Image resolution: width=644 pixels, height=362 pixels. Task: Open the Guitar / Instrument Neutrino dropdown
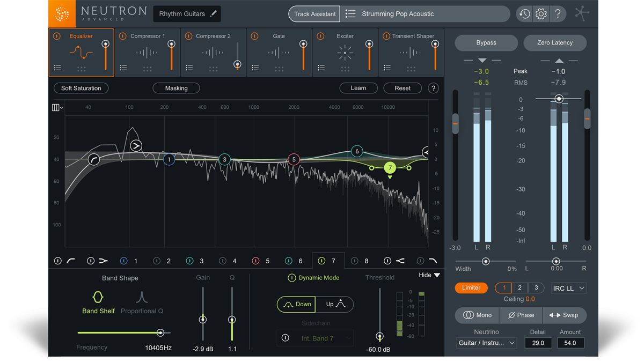[x=486, y=343]
